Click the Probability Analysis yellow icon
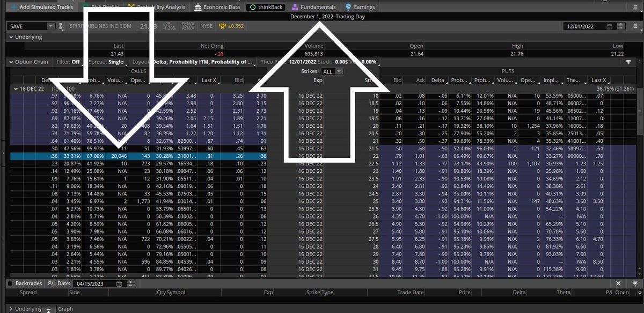Screen dimensions: 644x313 tap(130, 7)
